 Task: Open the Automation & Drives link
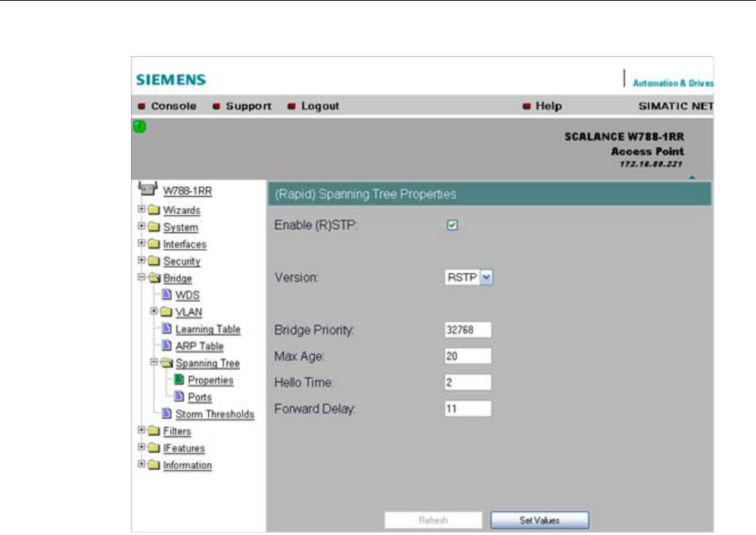673,83
